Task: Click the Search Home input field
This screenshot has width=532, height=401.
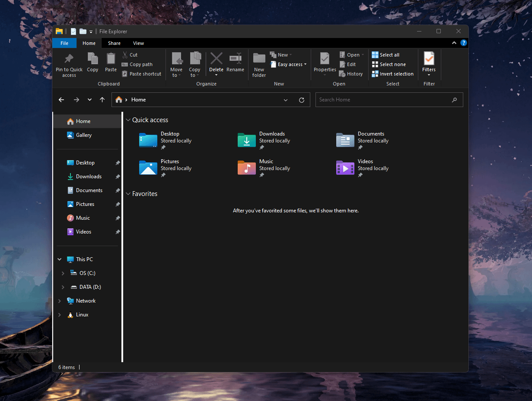Action: point(382,100)
